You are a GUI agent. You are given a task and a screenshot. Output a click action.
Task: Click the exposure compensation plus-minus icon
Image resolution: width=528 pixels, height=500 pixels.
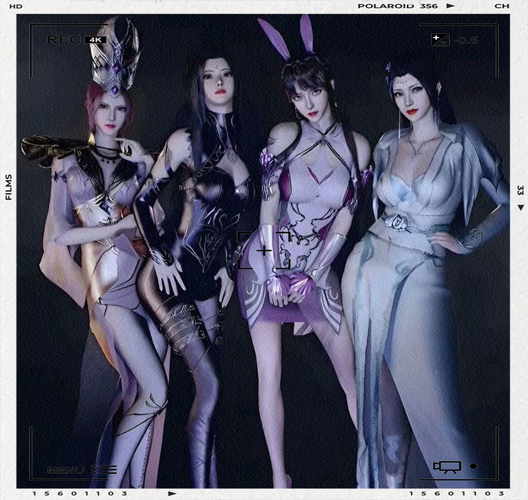[440, 40]
